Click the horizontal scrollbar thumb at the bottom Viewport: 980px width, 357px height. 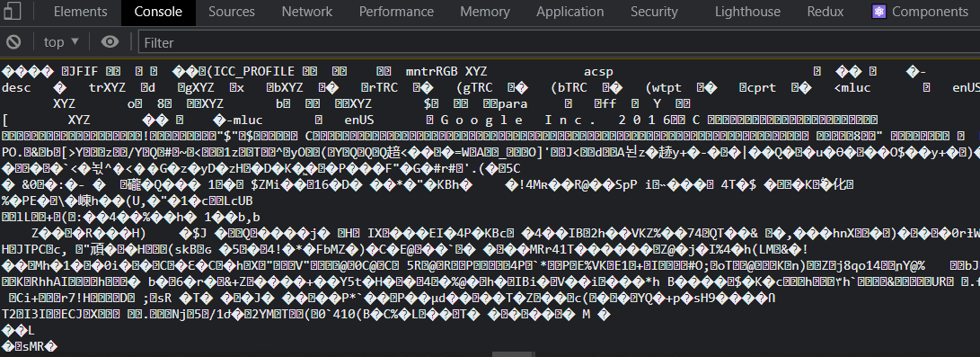click(x=513, y=354)
